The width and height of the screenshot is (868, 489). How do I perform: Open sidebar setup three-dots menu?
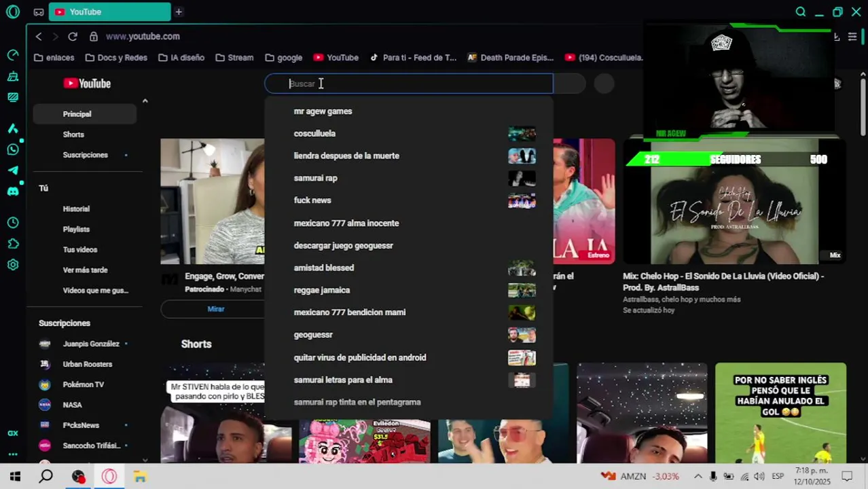pyautogui.click(x=12, y=454)
